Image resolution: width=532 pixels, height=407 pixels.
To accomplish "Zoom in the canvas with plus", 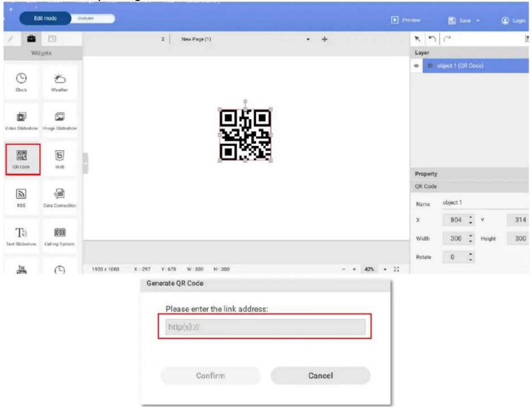I will (x=354, y=269).
